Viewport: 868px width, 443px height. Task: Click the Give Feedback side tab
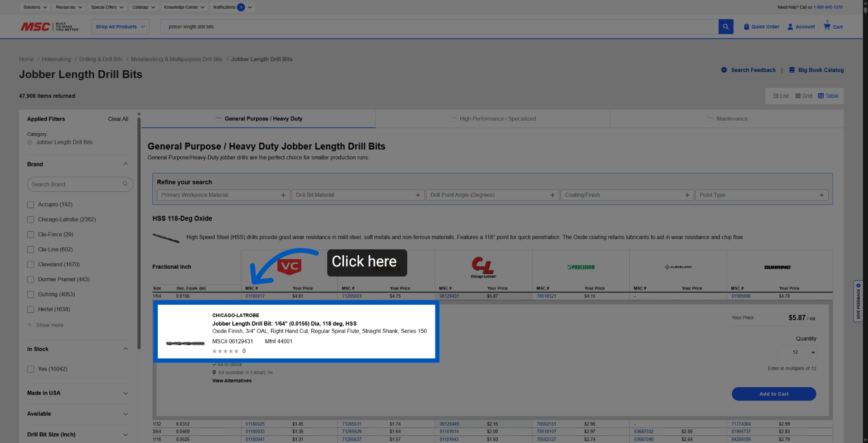(858, 301)
